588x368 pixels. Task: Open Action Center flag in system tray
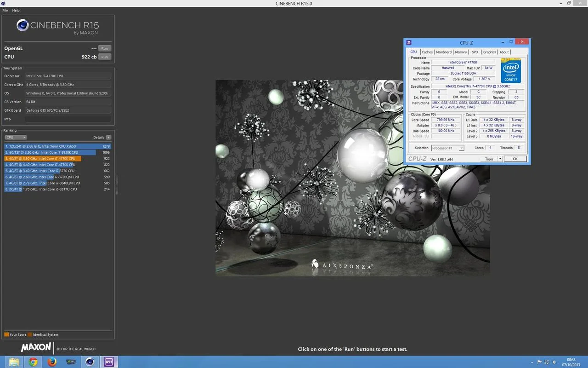coord(540,362)
